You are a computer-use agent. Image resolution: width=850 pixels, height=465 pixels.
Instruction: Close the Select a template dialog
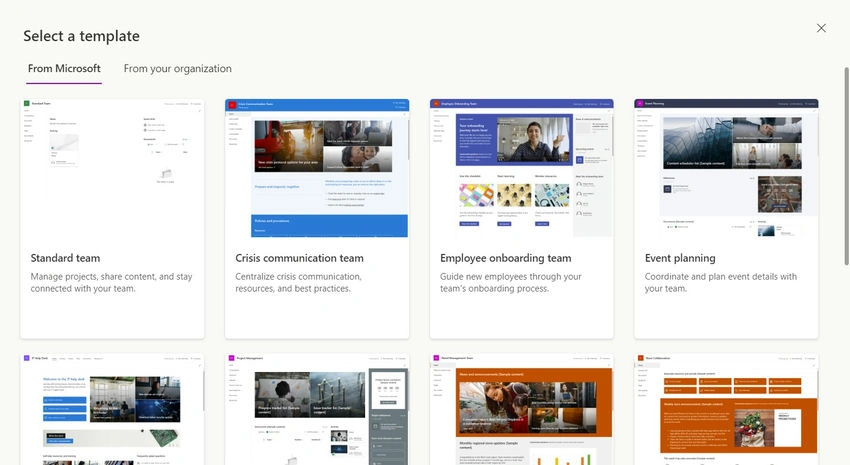coord(821,28)
